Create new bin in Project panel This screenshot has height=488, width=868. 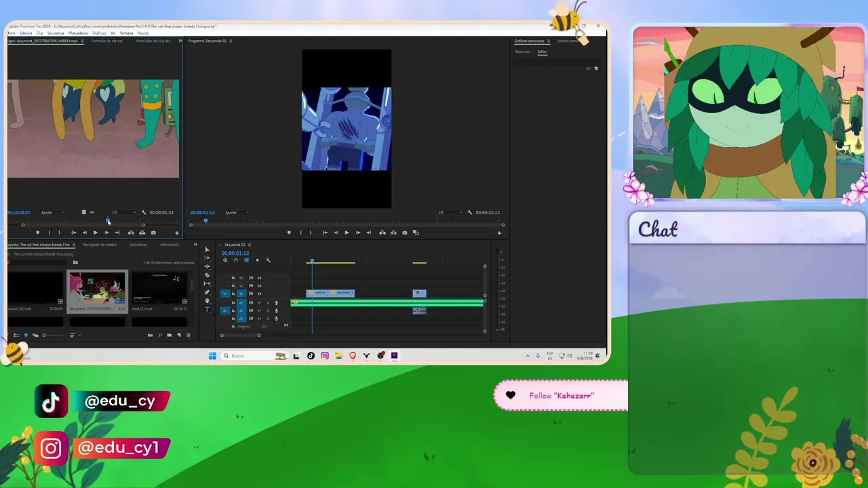click(170, 335)
